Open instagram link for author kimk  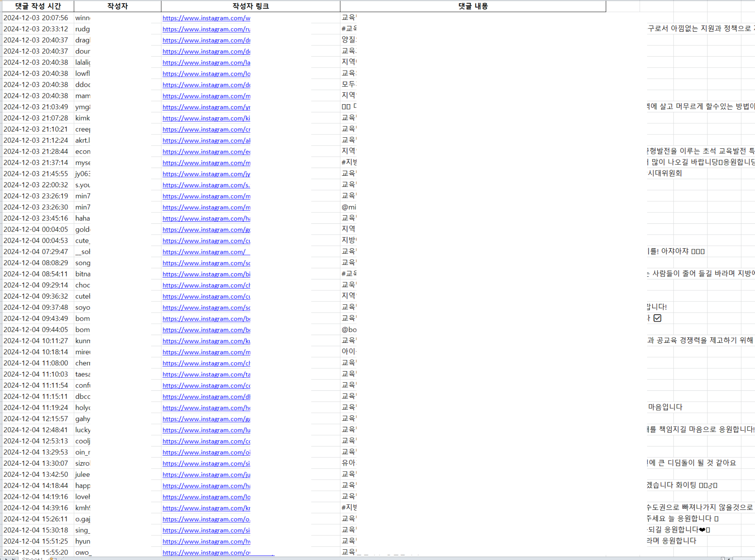206,118
